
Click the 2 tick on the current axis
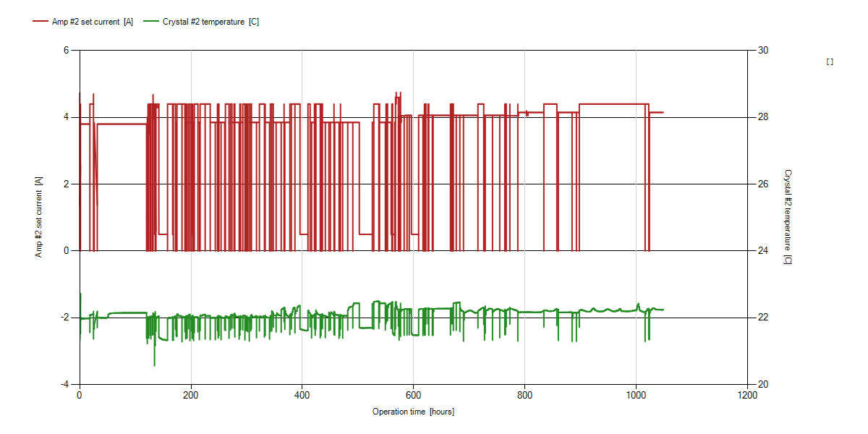coord(66,184)
